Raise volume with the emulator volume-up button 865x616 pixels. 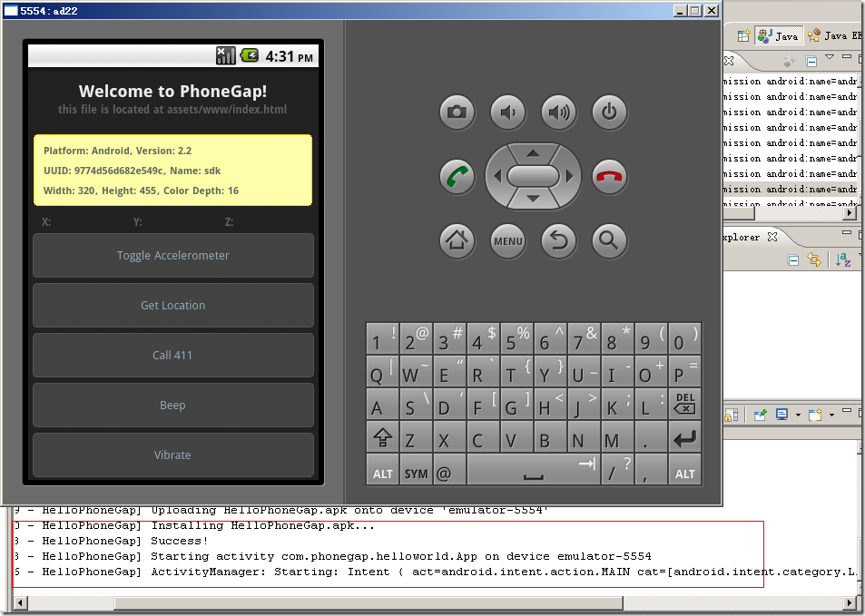pos(558,112)
